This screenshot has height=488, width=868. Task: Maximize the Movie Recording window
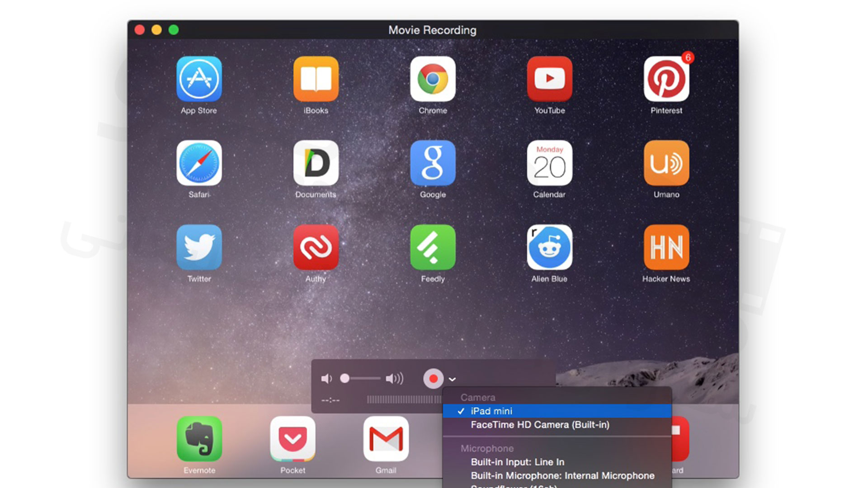[x=174, y=30]
